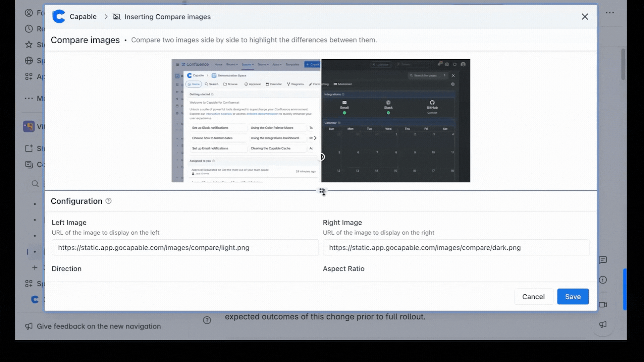Click the Right Image URL field
Viewport: 644px width, 362px height.
pyautogui.click(x=456, y=247)
